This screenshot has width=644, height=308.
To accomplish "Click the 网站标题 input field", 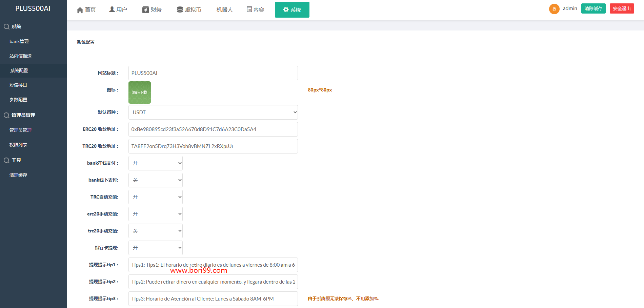I will pyautogui.click(x=213, y=73).
